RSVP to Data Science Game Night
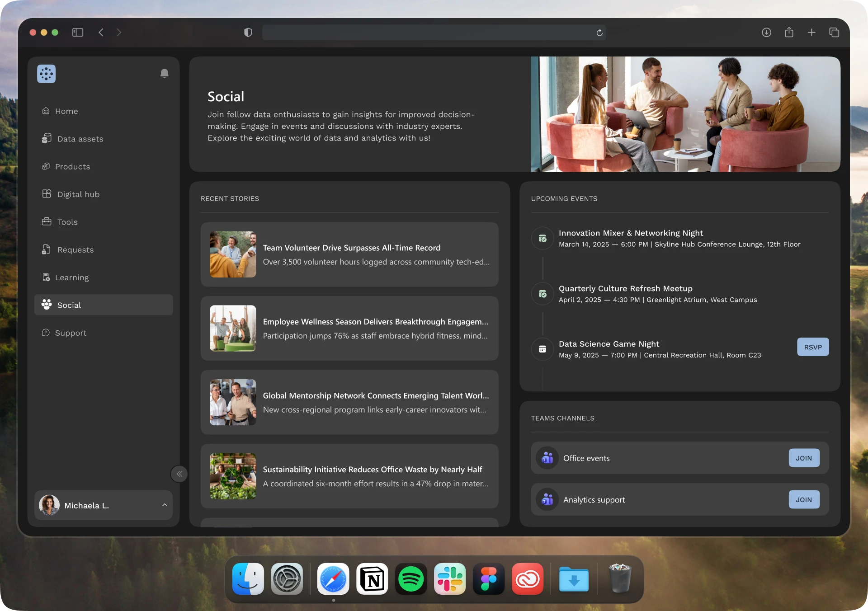868x611 pixels. point(812,347)
